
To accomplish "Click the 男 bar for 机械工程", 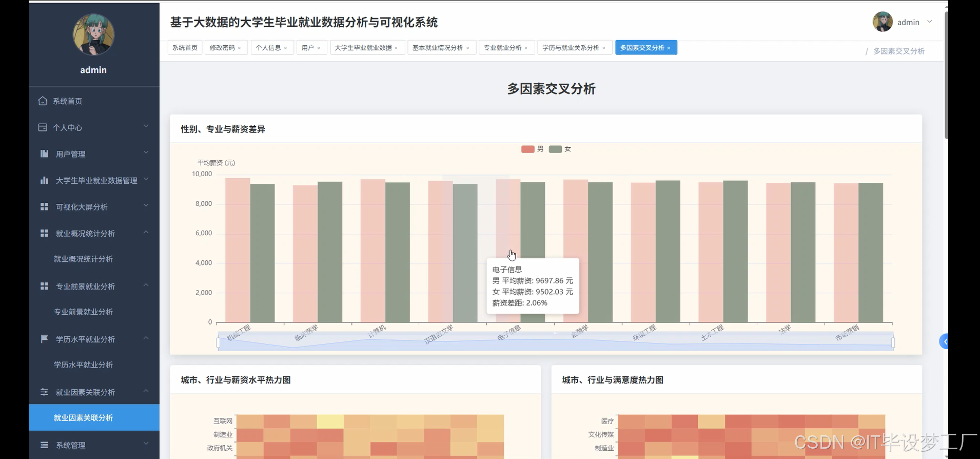I will pyautogui.click(x=238, y=251).
